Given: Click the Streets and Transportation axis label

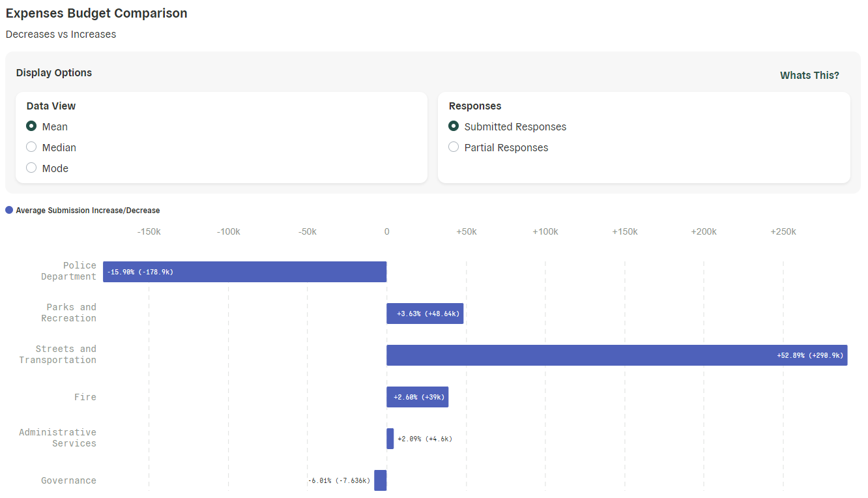Looking at the screenshot, I should [57, 355].
